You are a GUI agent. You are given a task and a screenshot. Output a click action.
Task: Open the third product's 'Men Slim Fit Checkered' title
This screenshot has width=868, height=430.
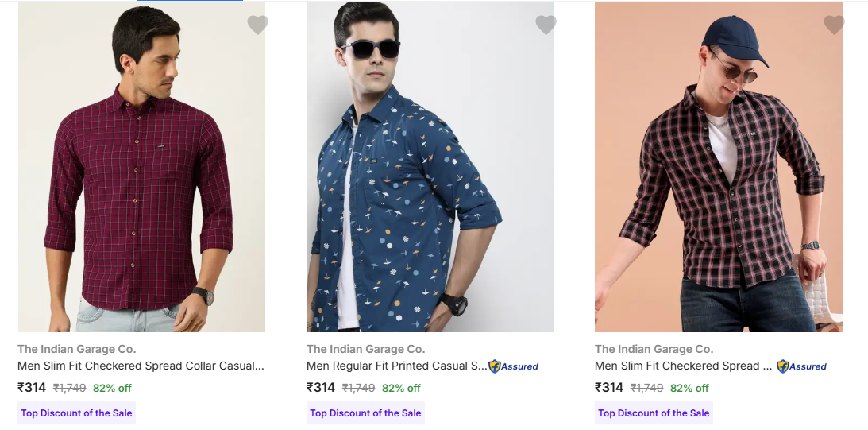[x=683, y=366]
